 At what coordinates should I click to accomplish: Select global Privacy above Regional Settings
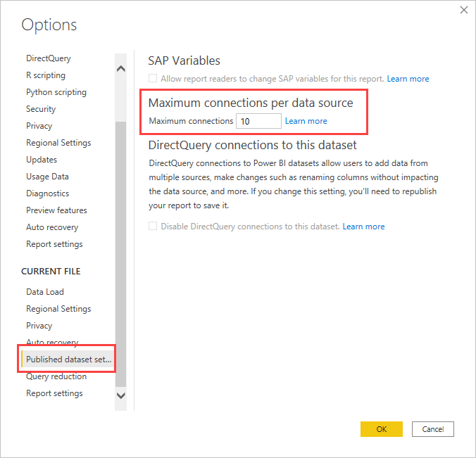pyautogui.click(x=39, y=126)
